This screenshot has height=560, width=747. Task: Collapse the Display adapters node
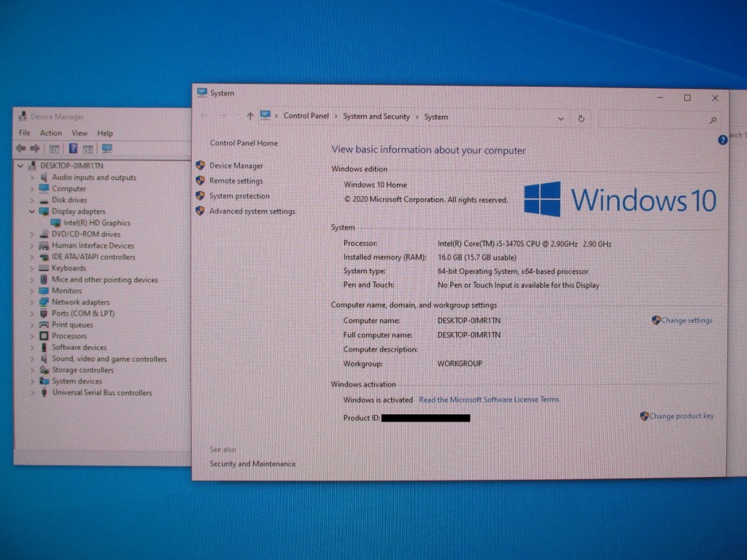(x=32, y=211)
